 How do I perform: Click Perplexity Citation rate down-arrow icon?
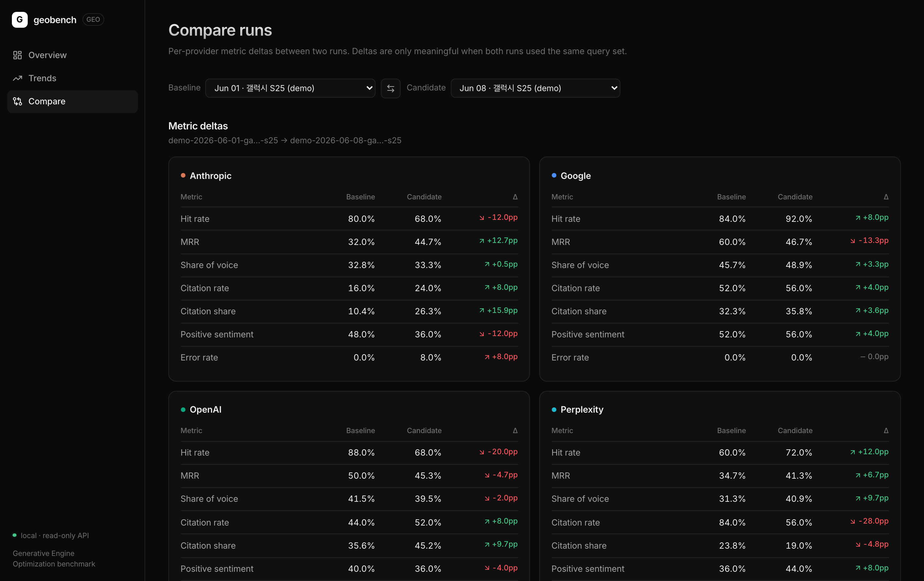click(x=853, y=522)
